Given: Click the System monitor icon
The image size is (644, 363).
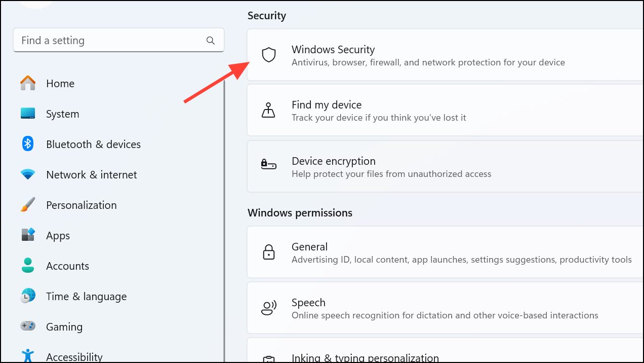Looking at the screenshot, I should pos(28,114).
